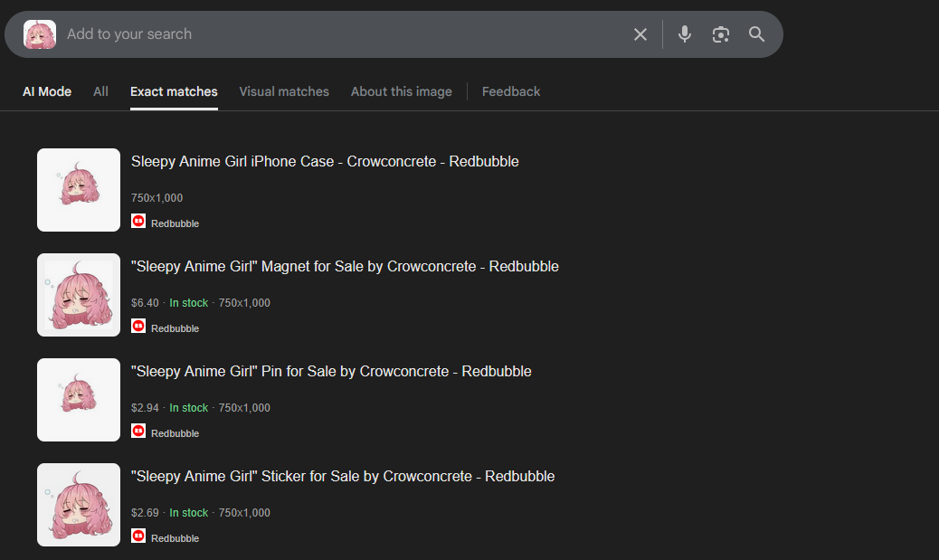939x560 pixels.
Task: Open the Visual matches tab
Action: tap(284, 91)
